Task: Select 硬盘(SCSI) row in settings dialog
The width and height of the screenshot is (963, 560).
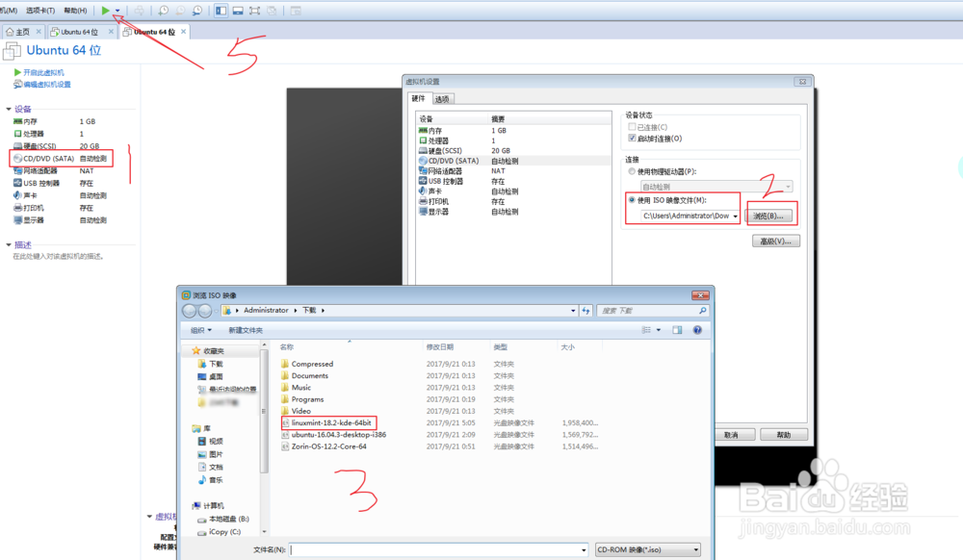Action: pos(513,150)
